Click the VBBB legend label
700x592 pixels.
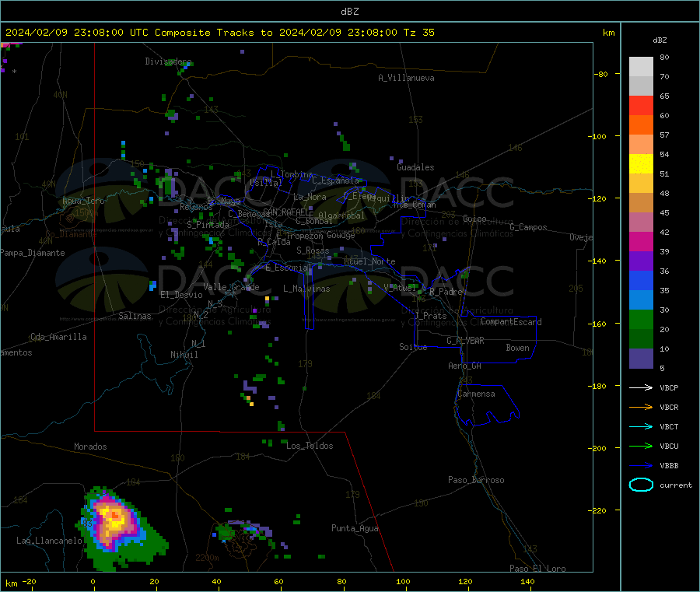coord(669,465)
